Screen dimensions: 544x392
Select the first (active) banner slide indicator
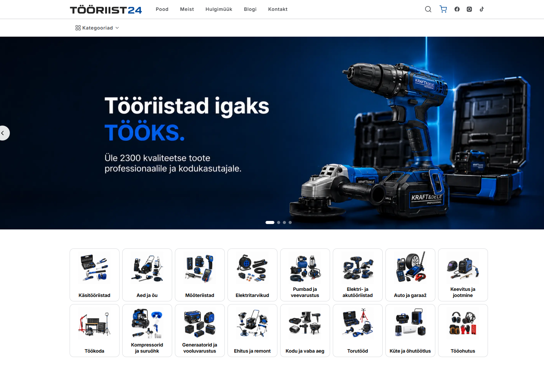point(270,223)
